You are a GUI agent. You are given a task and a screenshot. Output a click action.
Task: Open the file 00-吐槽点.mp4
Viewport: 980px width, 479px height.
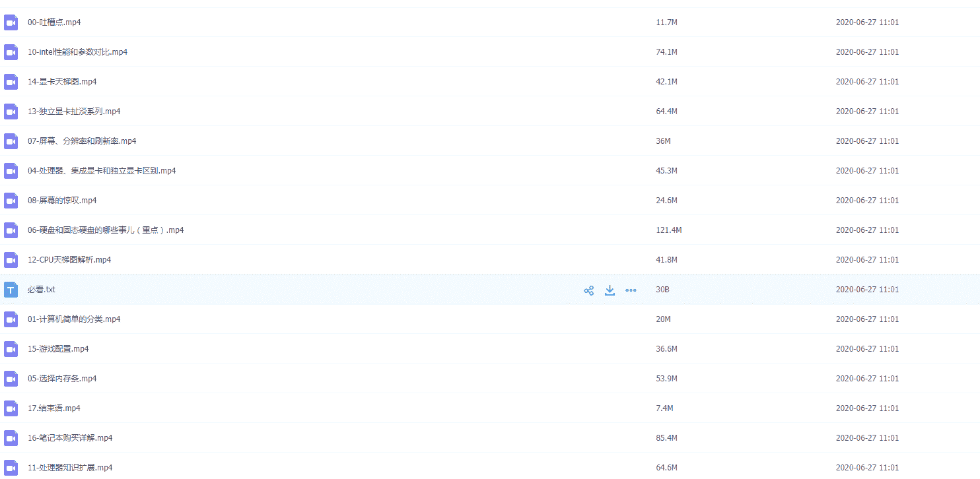tap(54, 22)
